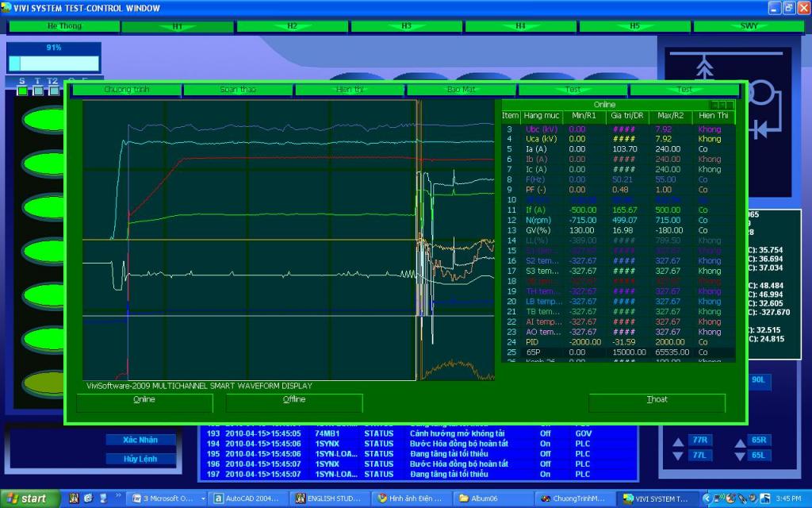Click the Windows start button

click(x=29, y=498)
